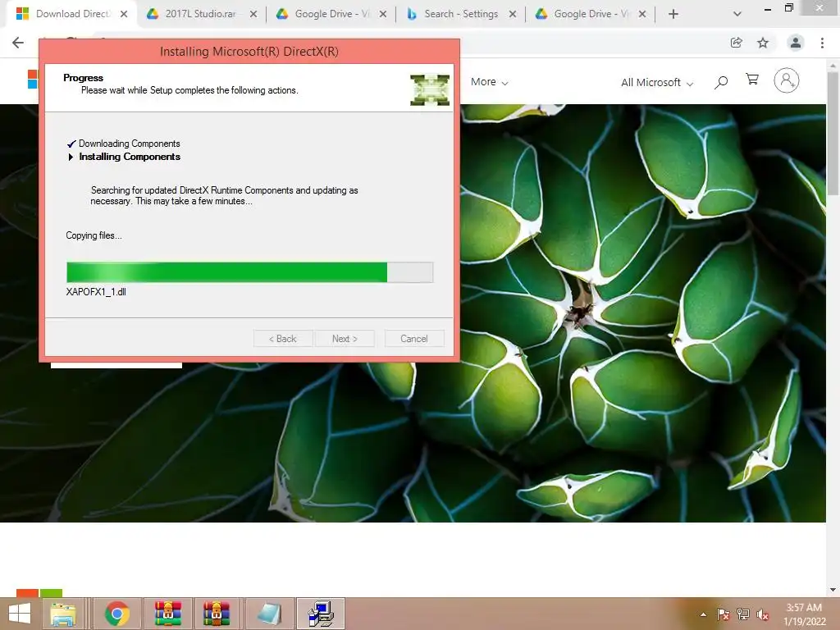Show hidden system tray icons
This screenshot has width=840, height=630.
pos(703,614)
